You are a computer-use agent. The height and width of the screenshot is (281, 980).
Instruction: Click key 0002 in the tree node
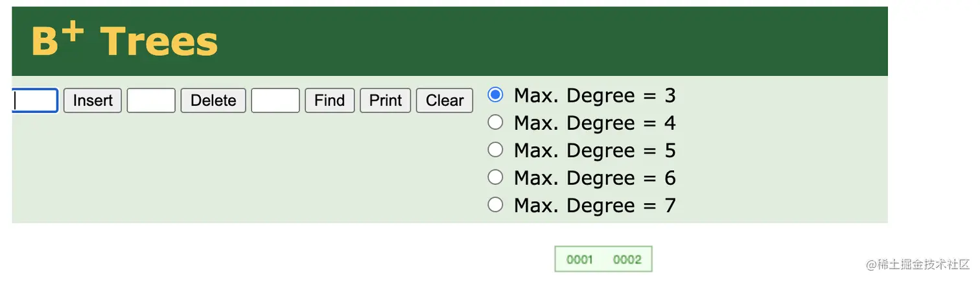click(x=627, y=260)
